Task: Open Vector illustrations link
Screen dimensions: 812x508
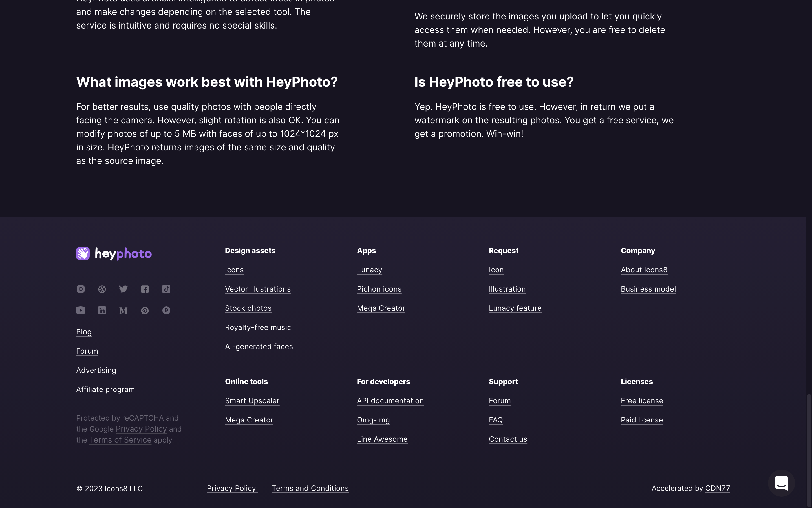Action: pos(258,289)
